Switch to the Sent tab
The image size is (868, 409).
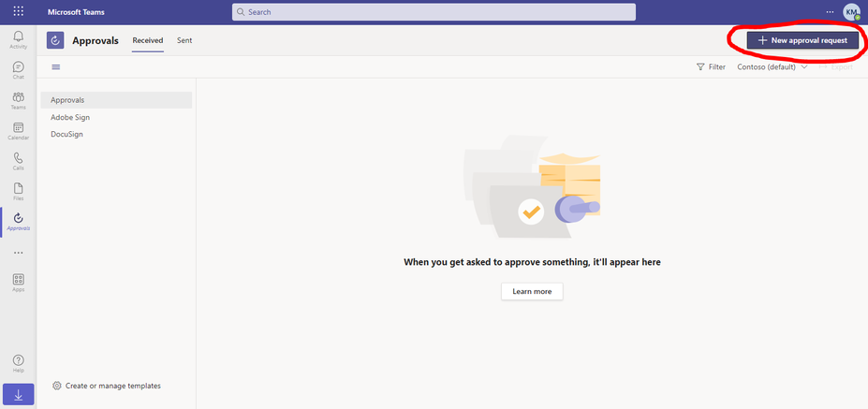(184, 40)
